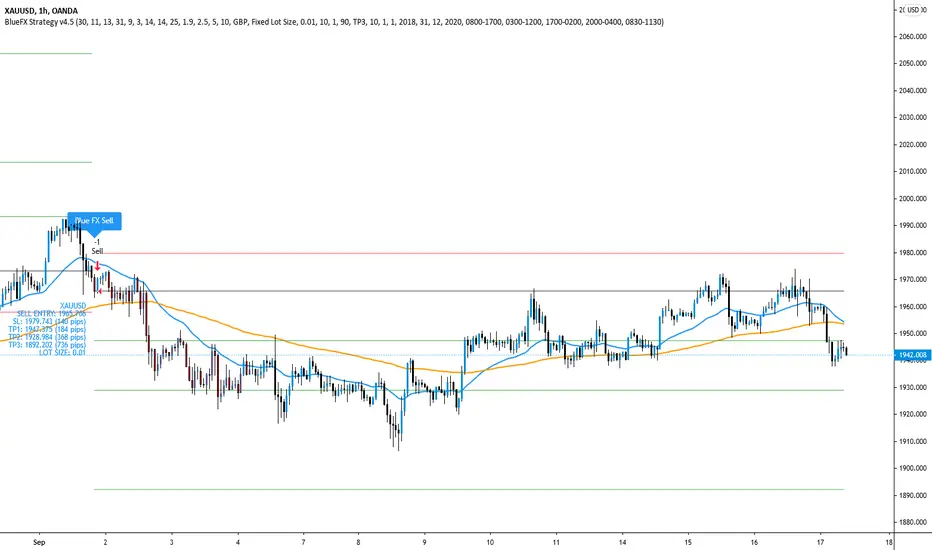Viewport: 932px width, 550px height.
Task: Click the SL: 1979.743 (140 pips) text
Action: (x=49, y=321)
